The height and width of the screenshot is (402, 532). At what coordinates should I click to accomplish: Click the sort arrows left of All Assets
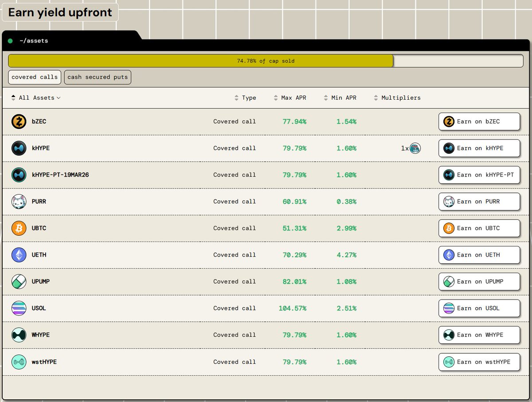coord(13,98)
